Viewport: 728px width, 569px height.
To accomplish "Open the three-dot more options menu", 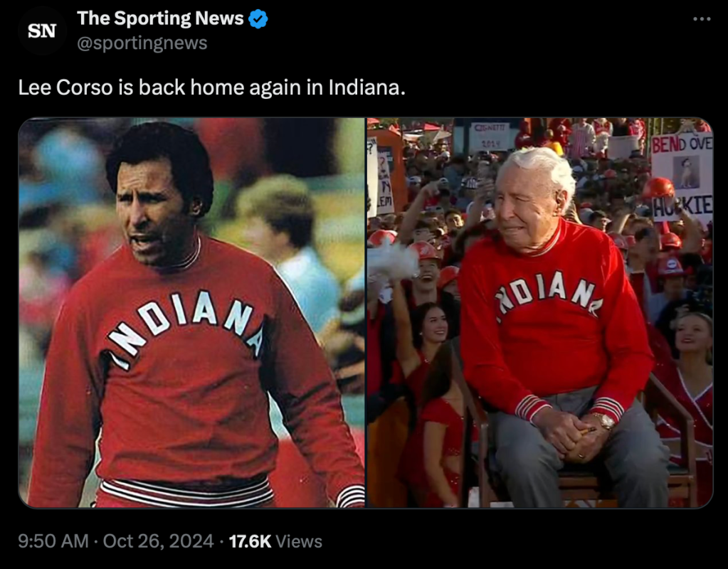I will coord(702,19).
